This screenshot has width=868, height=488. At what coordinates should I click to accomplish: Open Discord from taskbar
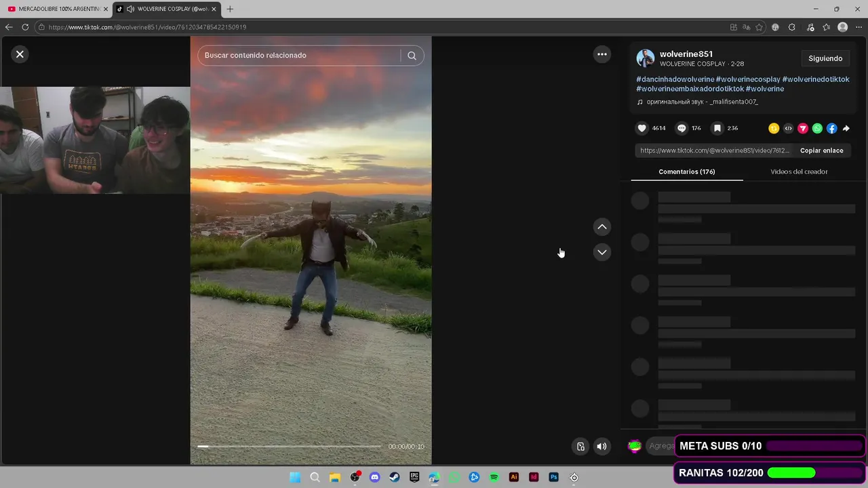tap(375, 477)
